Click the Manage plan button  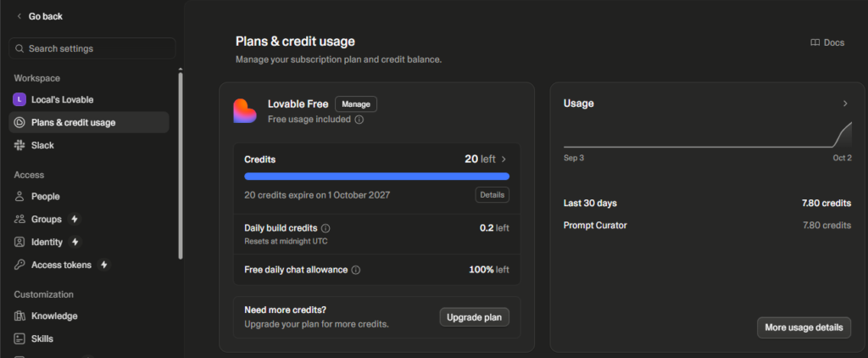click(356, 104)
